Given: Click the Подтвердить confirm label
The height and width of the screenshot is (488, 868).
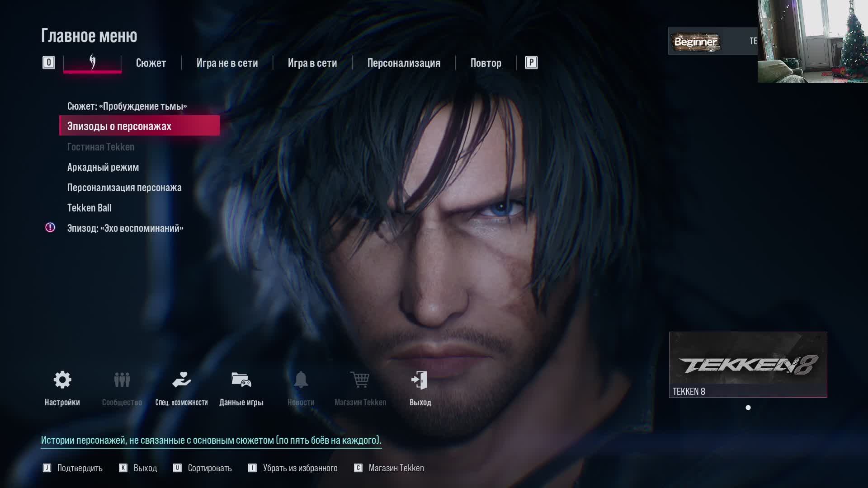Looking at the screenshot, I should pyautogui.click(x=80, y=468).
